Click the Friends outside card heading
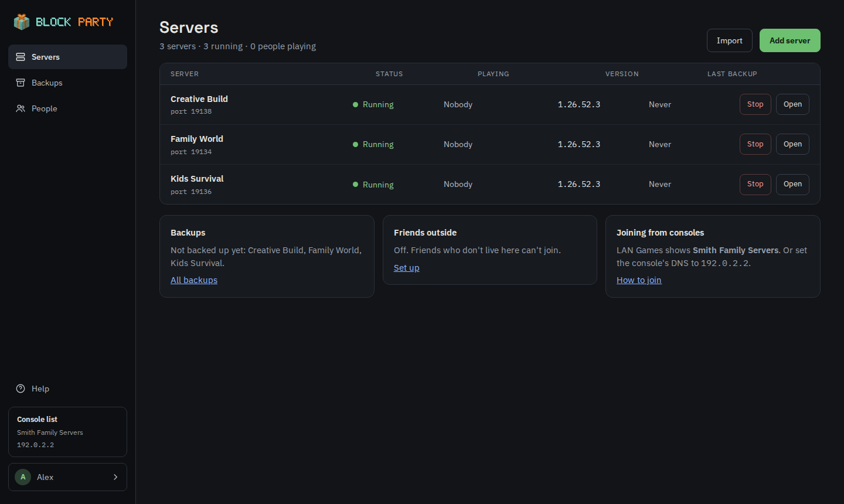This screenshot has height=504, width=844. pyautogui.click(x=425, y=233)
